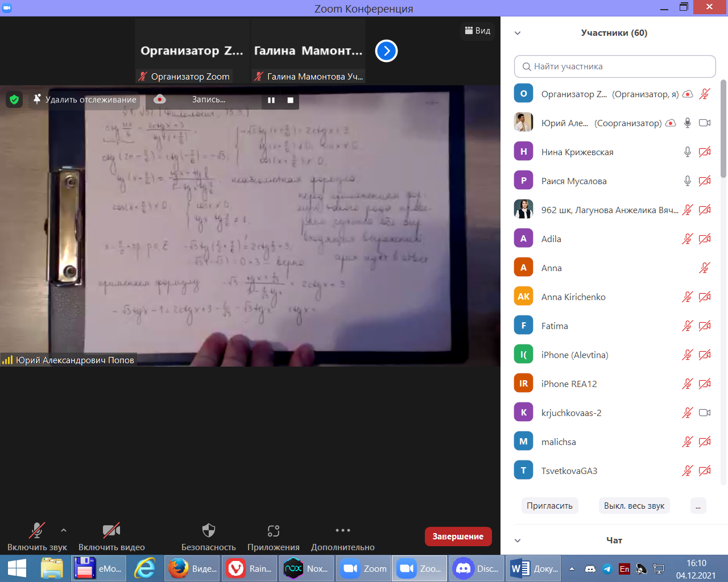This screenshot has width=728, height=582.
Task: Open Word document from the taskbar
Action: tap(533, 568)
